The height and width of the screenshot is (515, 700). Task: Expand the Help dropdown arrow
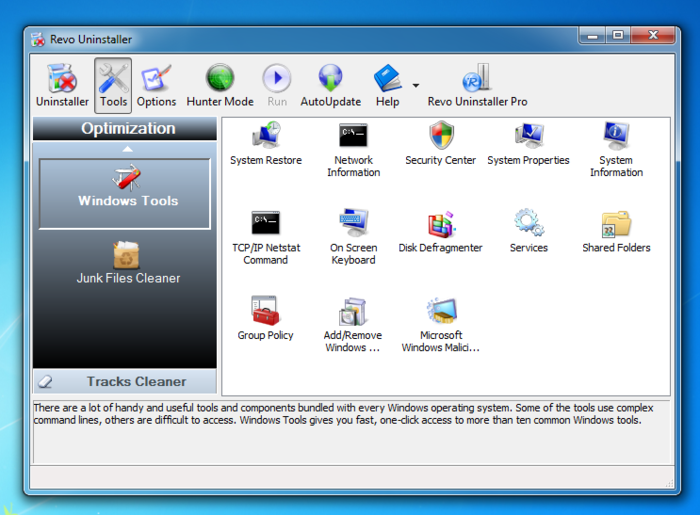coord(416,85)
